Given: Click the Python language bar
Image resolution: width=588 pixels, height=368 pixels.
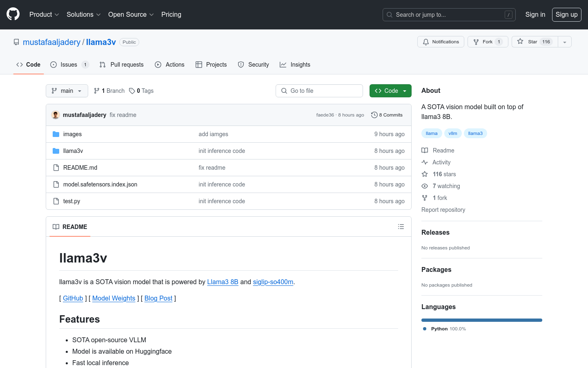Looking at the screenshot, I should pyautogui.click(x=481, y=320).
